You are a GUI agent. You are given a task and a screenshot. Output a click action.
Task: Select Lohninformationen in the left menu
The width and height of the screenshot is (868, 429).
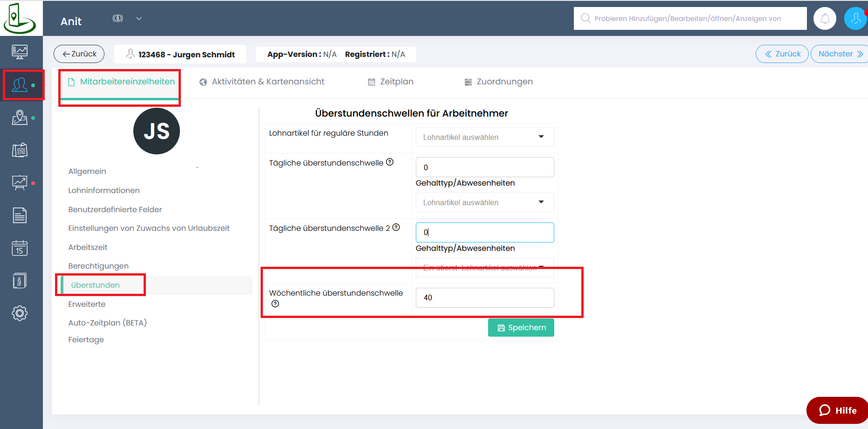click(104, 190)
